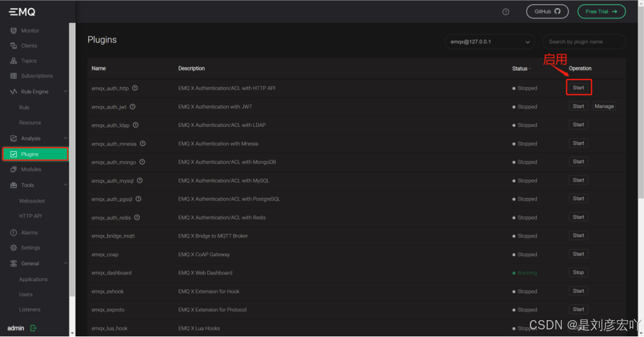Screen dimensions: 644x337
Task: Start the emqx_auth_jwt plugin
Action: 578,107
